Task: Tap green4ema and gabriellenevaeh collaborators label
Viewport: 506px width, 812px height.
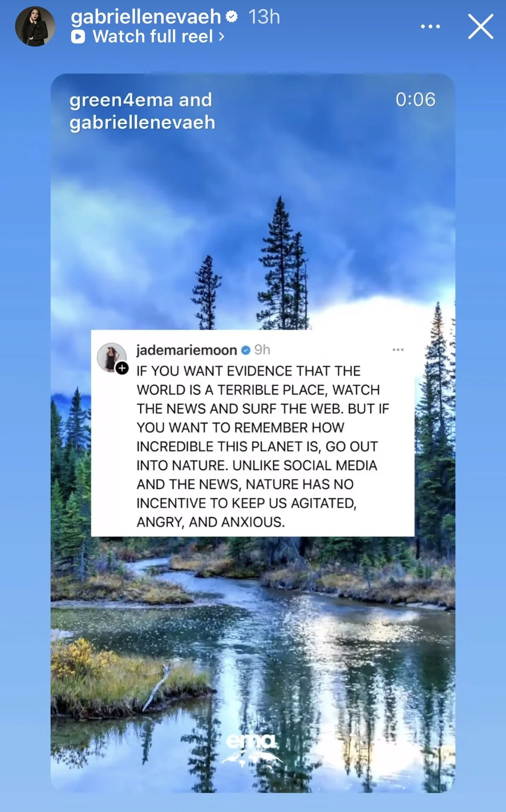Action: click(142, 111)
